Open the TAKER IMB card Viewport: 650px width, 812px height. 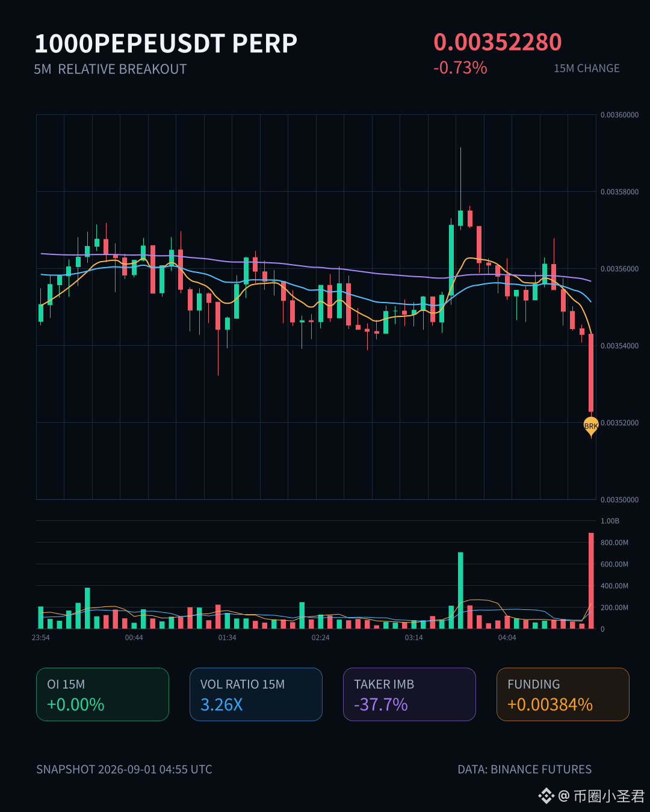[409, 694]
